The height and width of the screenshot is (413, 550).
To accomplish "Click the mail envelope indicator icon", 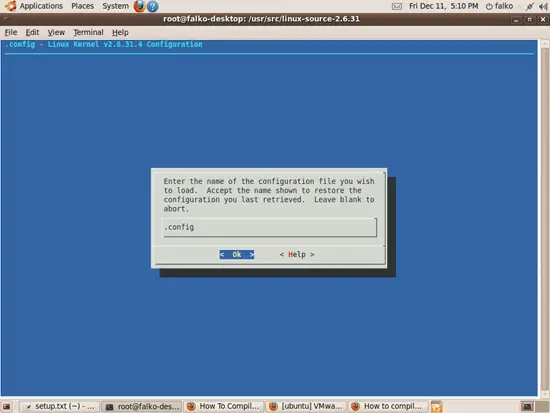I will (x=397, y=6).
